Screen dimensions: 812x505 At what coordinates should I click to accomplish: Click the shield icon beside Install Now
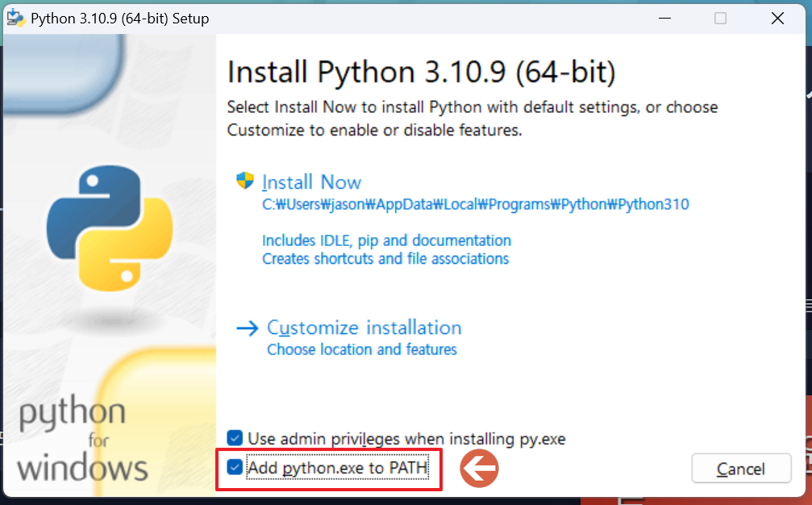point(245,181)
